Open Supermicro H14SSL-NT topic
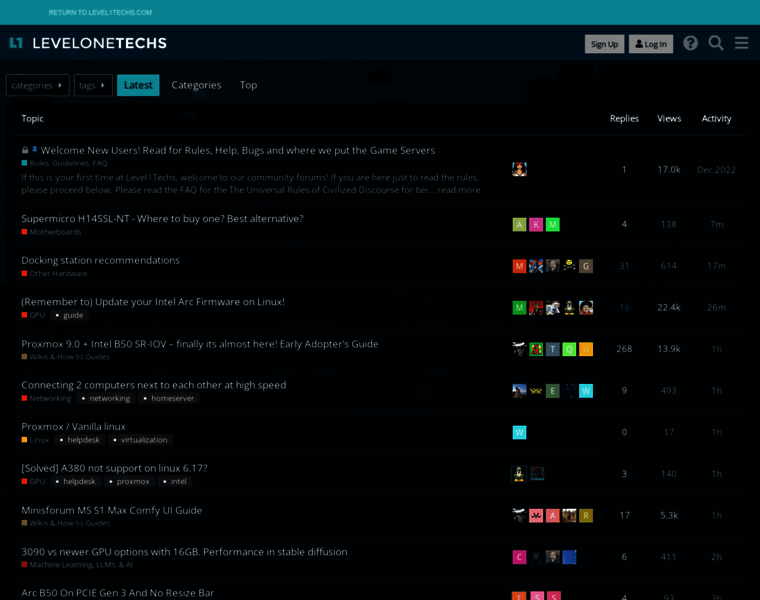This screenshot has height=600, width=760. (x=162, y=219)
